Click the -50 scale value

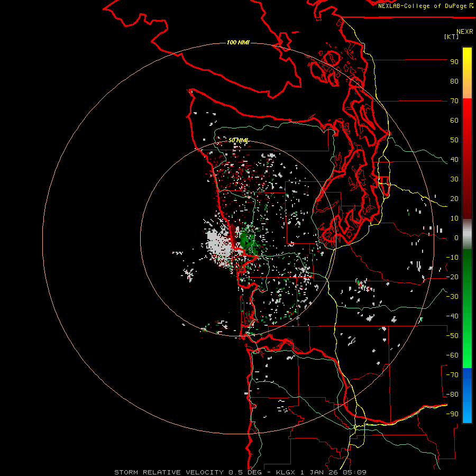click(x=452, y=336)
